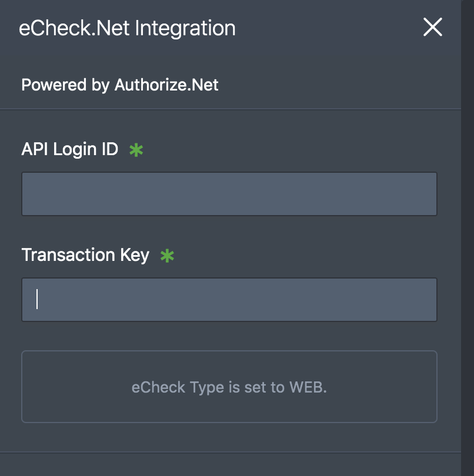Focus the API Login ID input field
Viewport: 474px width, 476px height.
pyautogui.click(x=229, y=194)
